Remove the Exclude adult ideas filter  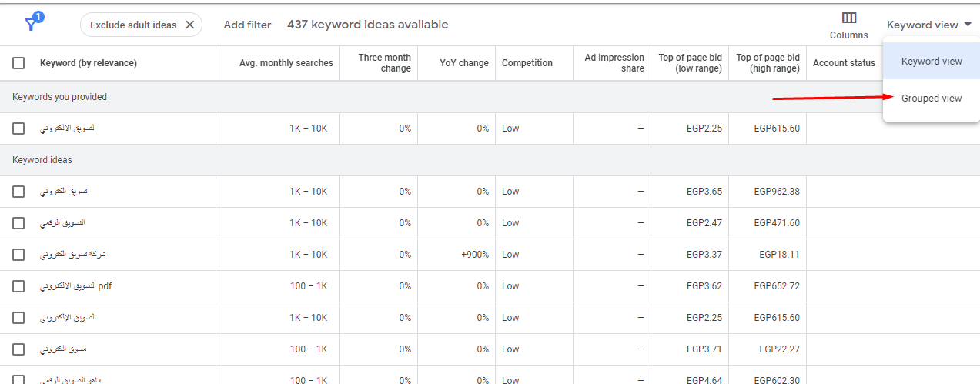coord(190,25)
